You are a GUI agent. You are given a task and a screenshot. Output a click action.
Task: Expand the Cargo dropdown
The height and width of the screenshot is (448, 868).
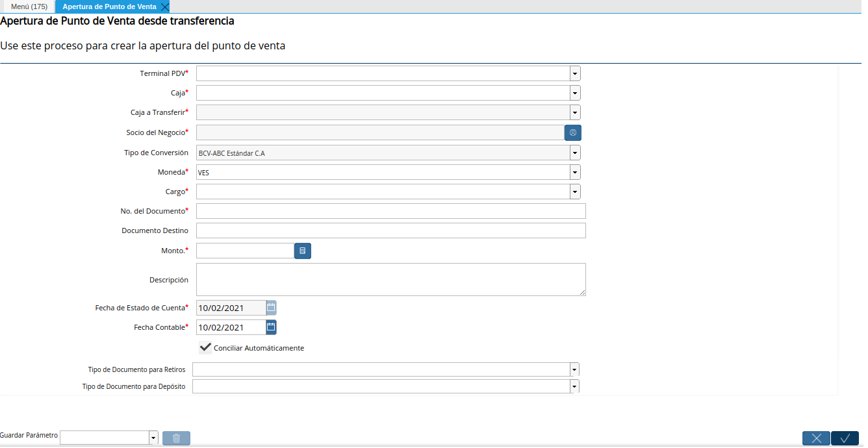coord(575,192)
